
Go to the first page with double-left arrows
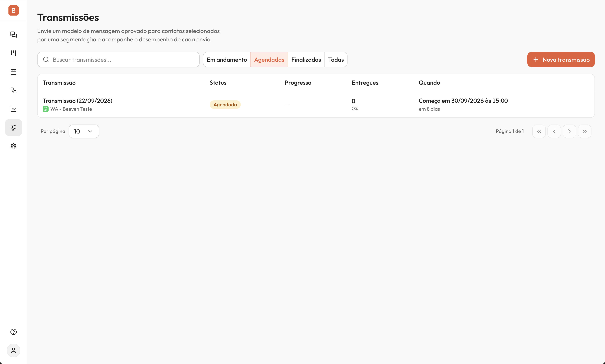(x=539, y=131)
